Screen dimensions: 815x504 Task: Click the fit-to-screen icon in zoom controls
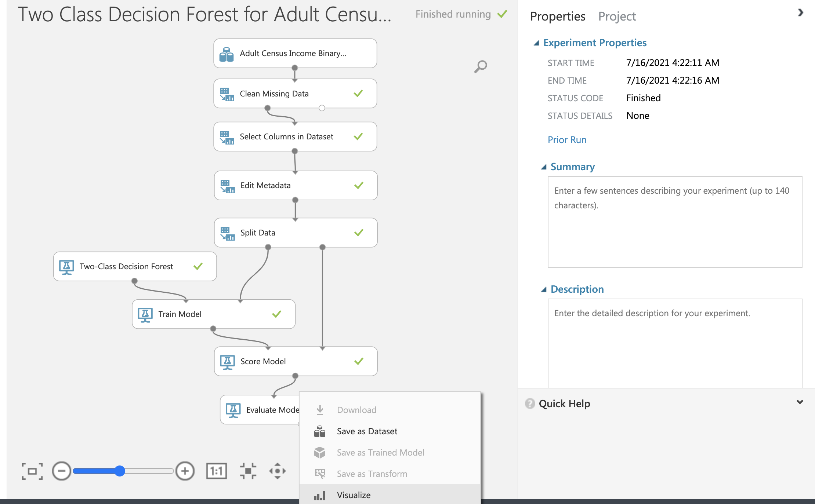coord(32,471)
